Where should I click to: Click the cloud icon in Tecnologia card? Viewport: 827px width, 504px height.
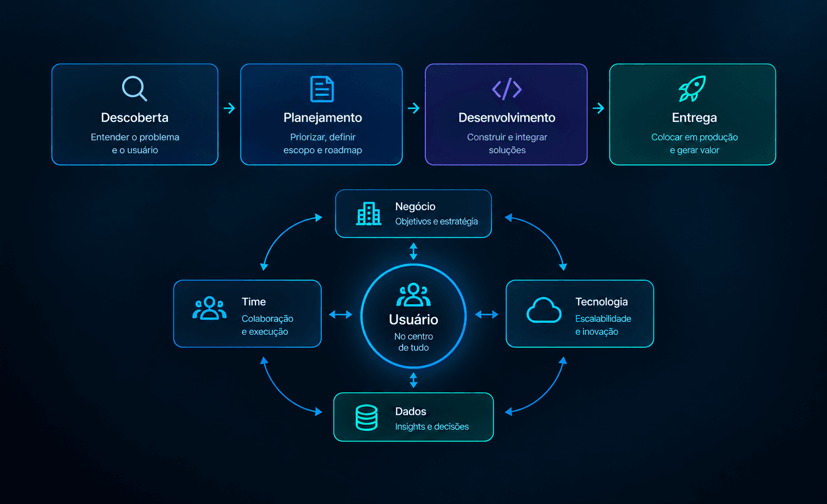pyautogui.click(x=544, y=310)
